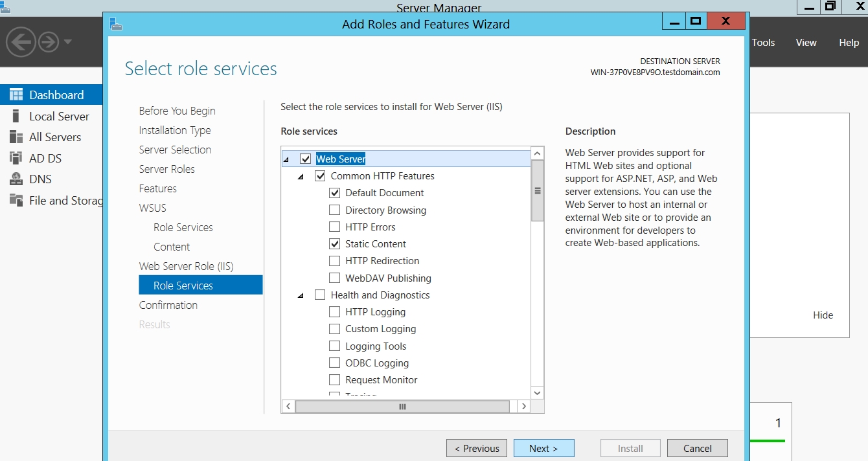Collapse the Health and Diagnostics node

(301, 295)
